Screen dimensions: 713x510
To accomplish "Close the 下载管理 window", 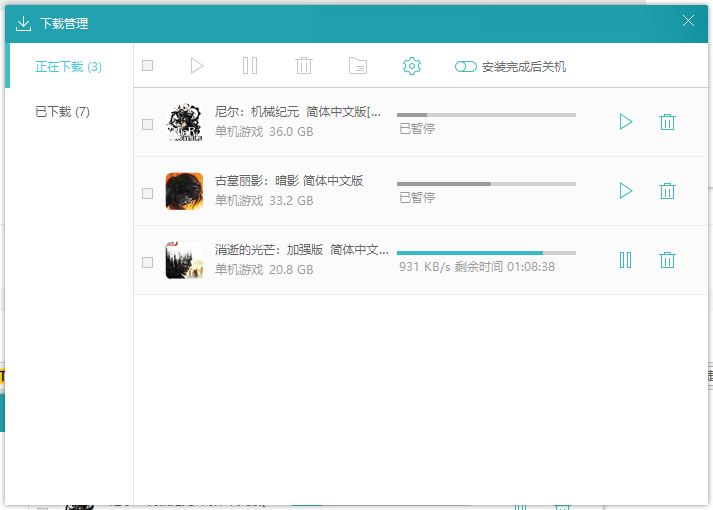I will (x=688, y=20).
